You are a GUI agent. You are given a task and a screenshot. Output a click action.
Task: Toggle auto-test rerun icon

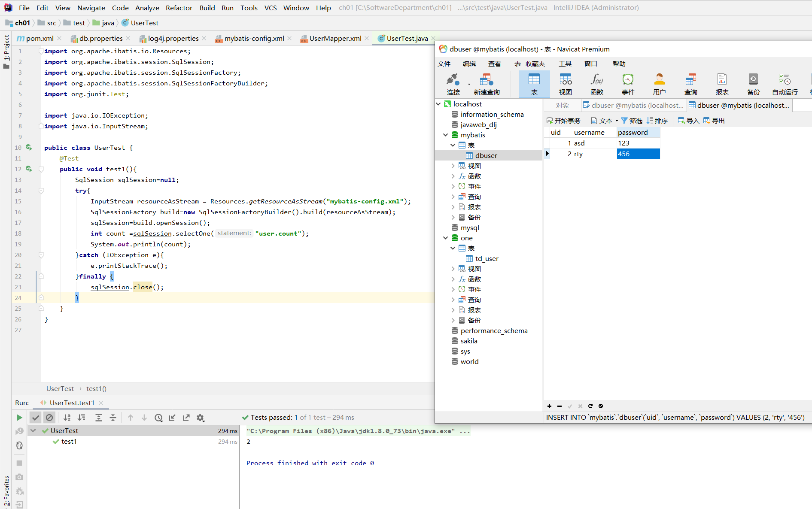point(19,445)
